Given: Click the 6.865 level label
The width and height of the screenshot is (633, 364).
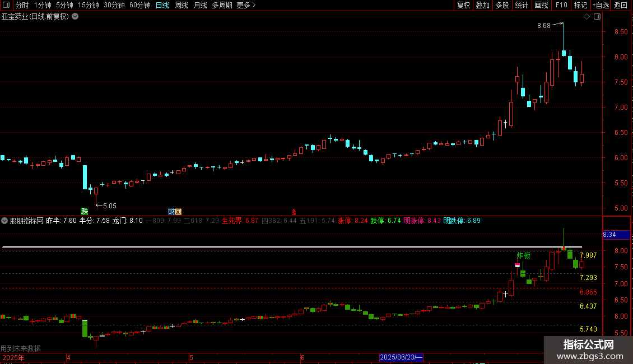Looking at the screenshot, I should click(588, 292).
